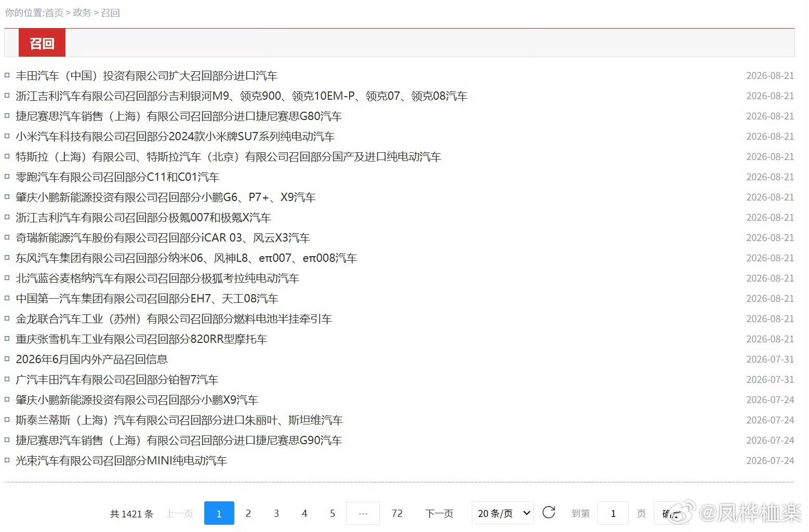This screenshot has height=532, width=809.
Task: Jump to last page 72
Action: point(397,513)
